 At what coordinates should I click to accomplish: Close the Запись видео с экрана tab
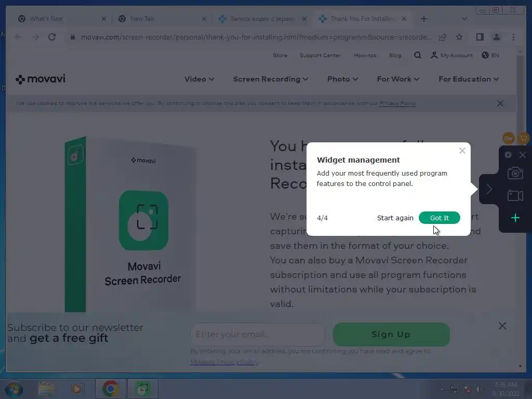pyautogui.click(x=304, y=19)
